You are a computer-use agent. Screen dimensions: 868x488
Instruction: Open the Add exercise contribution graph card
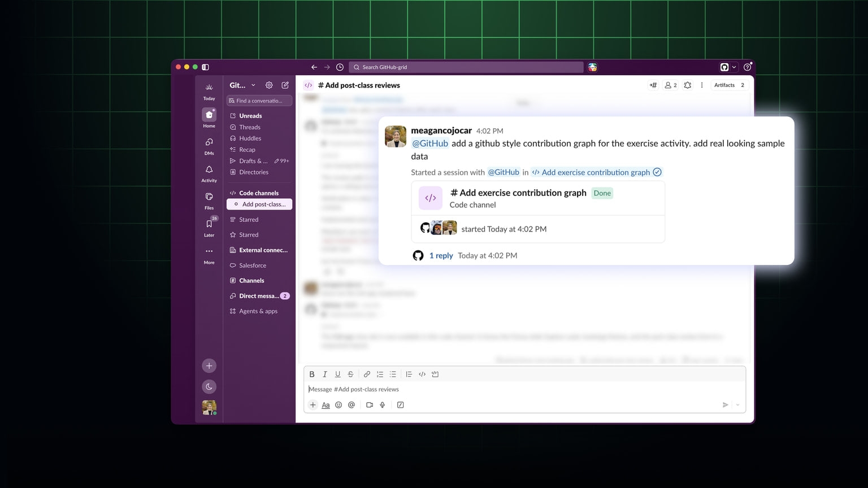[x=538, y=212]
